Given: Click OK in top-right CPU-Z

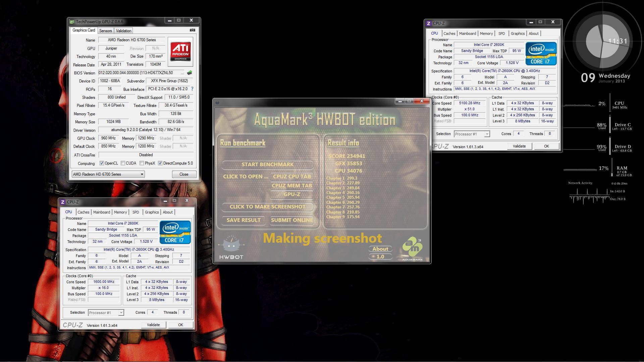Looking at the screenshot, I should point(546,146).
